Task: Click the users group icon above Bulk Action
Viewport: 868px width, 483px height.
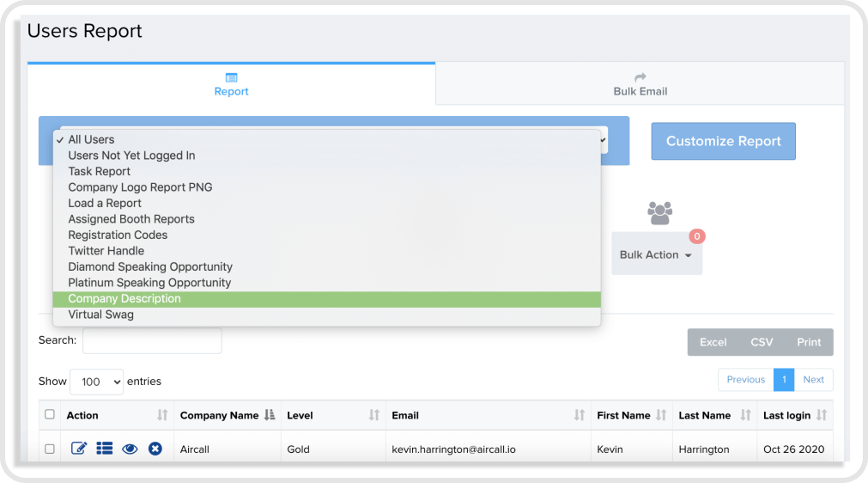Action: pyautogui.click(x=660, y=212)
